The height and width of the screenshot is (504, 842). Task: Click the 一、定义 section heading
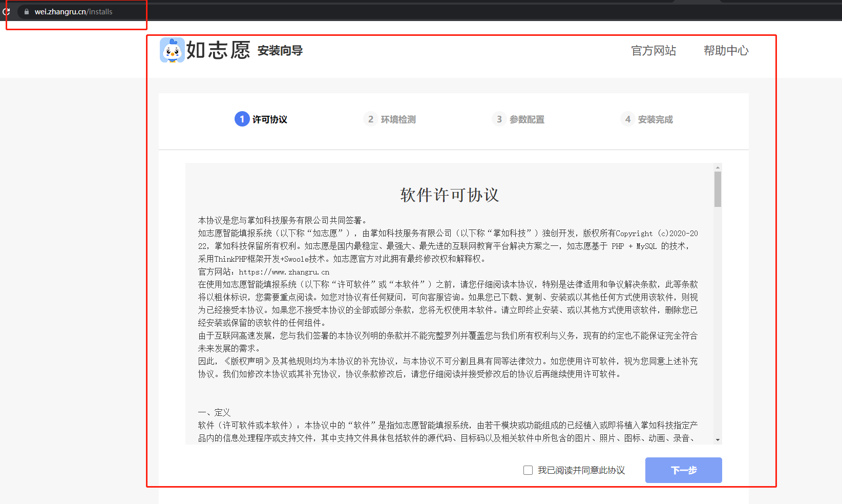pyautogui.click(x=214, y=412)
